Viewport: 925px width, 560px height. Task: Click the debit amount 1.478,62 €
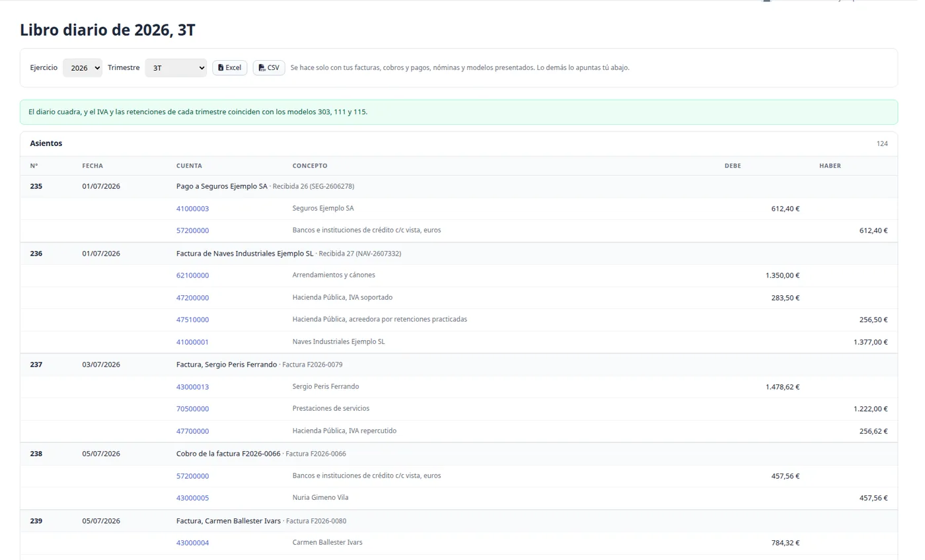click(782, 387)
